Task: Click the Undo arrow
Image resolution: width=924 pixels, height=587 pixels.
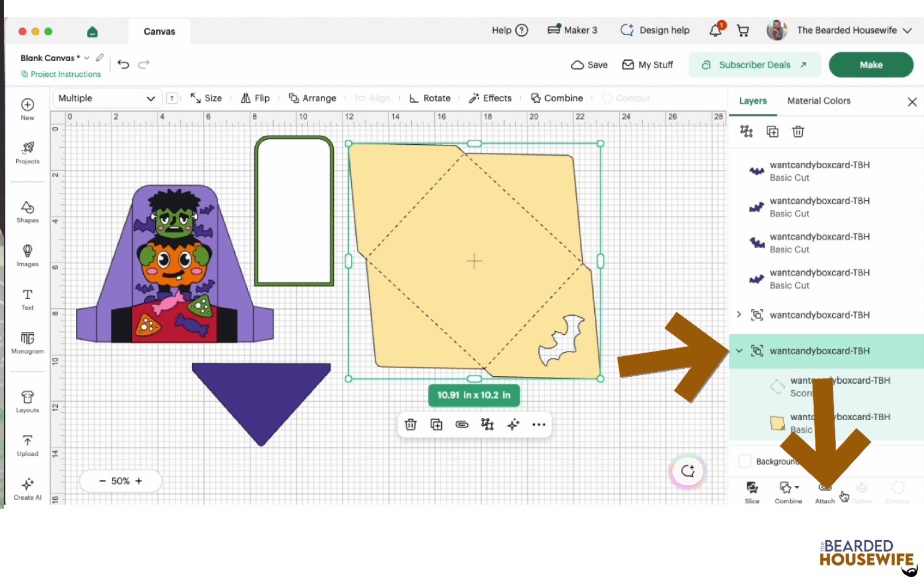Action: click(124, 64)
